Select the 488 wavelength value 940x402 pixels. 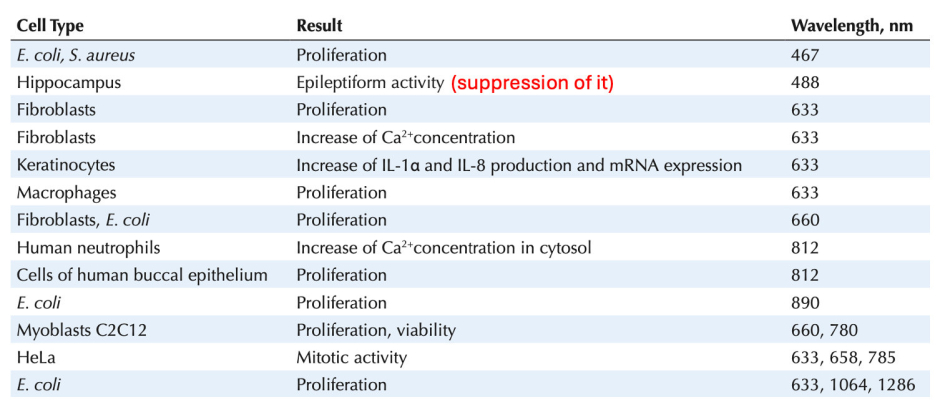805,83
